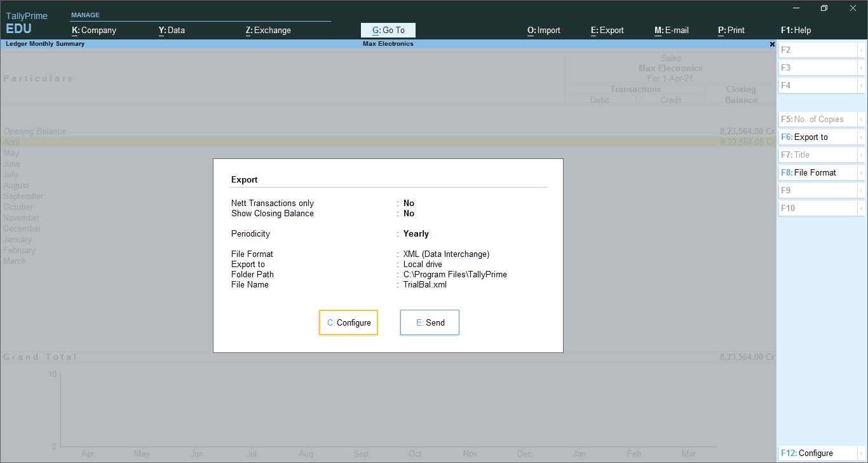Open F1: Help
Image resolution: width=868 pixels, height=463 pixels.
pos(796,30)
